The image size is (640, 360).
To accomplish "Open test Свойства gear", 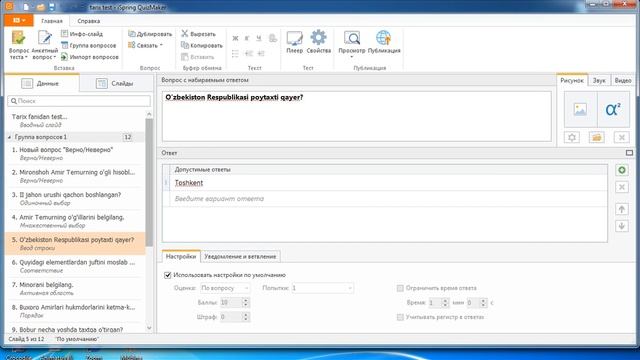I will pos(318,42).
